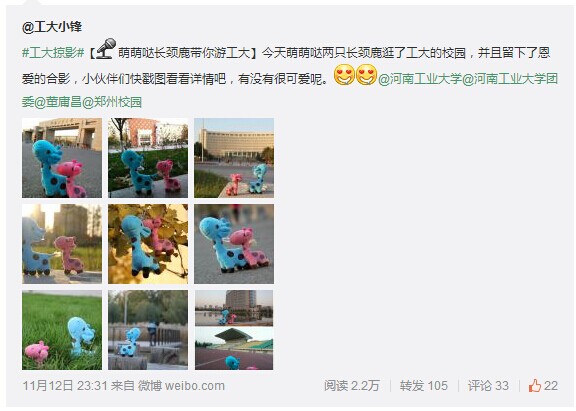
Task: Click 评论 33 to view comments
Action: 488,386
